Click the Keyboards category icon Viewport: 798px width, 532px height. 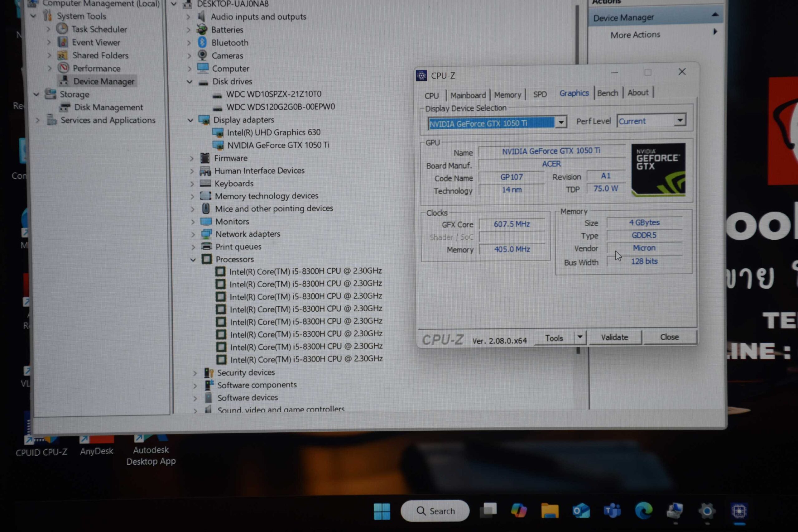click(x=205, y=183)
